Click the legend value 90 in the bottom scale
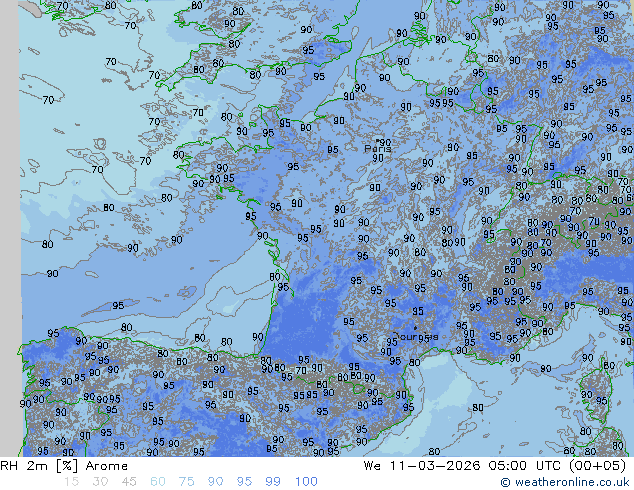 point(215,482)
